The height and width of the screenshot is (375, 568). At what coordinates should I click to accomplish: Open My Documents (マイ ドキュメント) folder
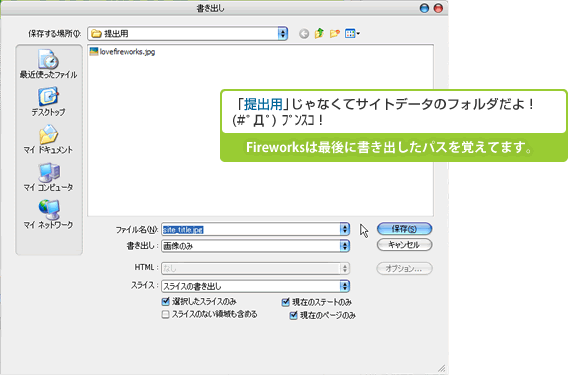(x=49, y=139)
